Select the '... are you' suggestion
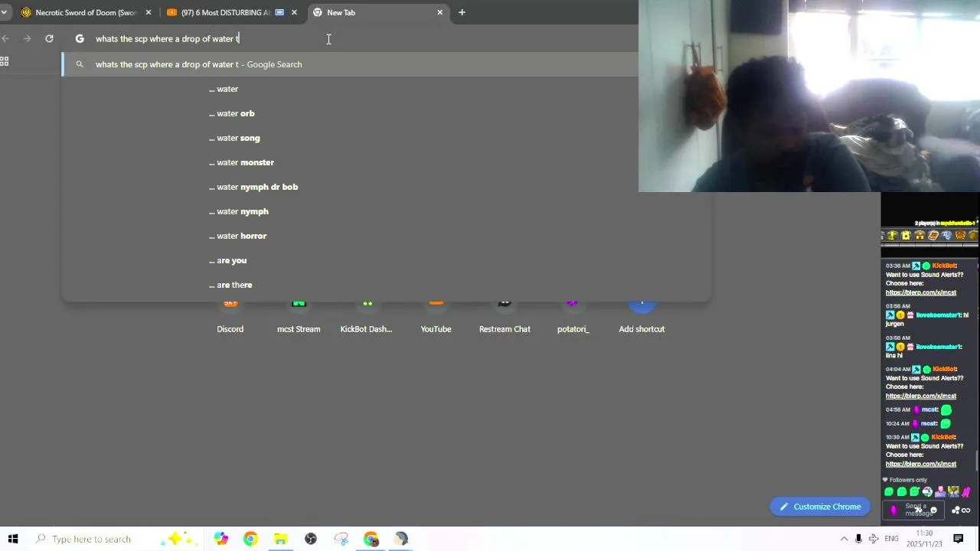The image size is (980, 551). 386,260
